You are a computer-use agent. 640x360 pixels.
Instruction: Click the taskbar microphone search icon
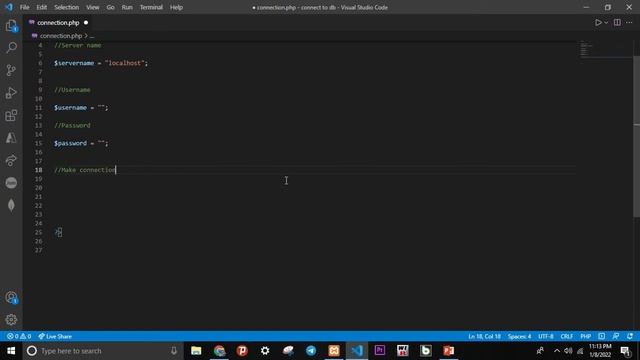point(174,351)
